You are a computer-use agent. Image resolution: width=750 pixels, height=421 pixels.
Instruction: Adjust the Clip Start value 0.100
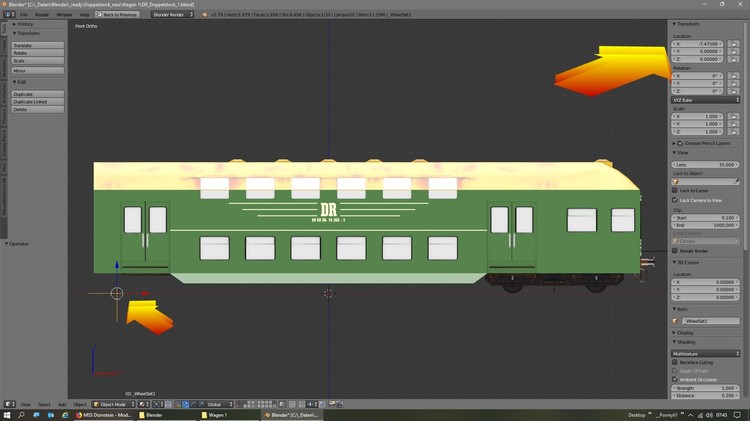pos(706,218)
